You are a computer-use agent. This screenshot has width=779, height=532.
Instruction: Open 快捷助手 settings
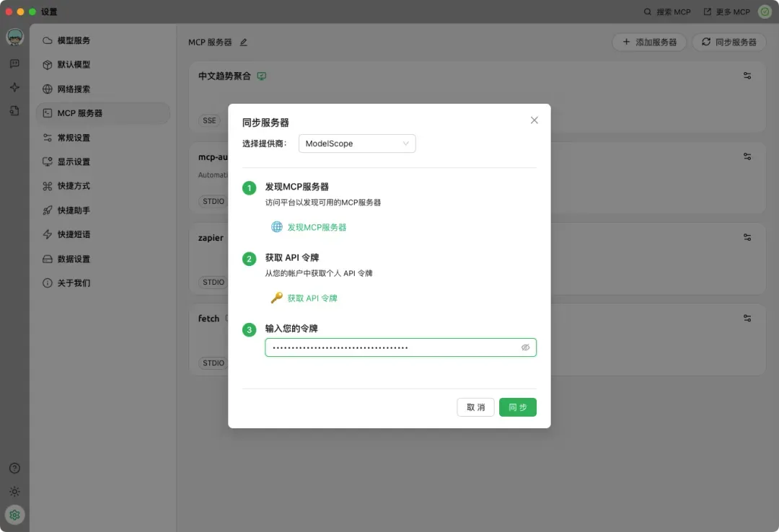(103, 210)
